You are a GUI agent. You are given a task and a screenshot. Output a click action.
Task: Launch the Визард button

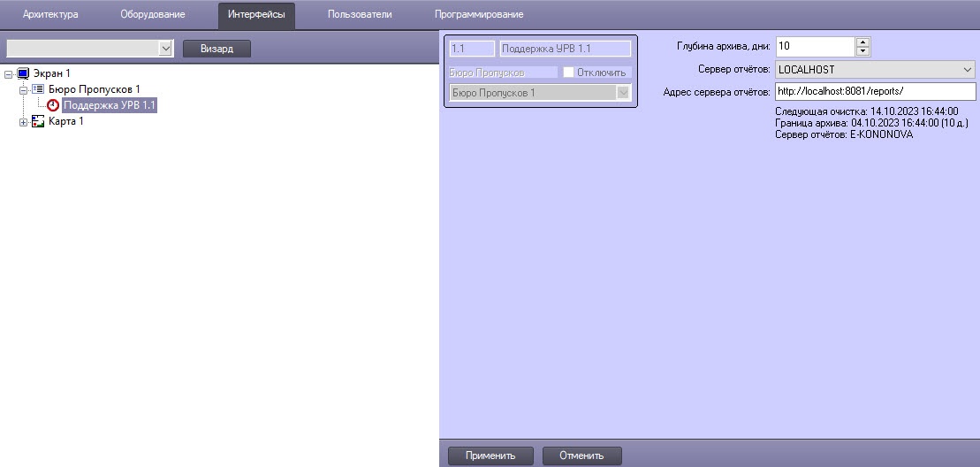(217, 49)
